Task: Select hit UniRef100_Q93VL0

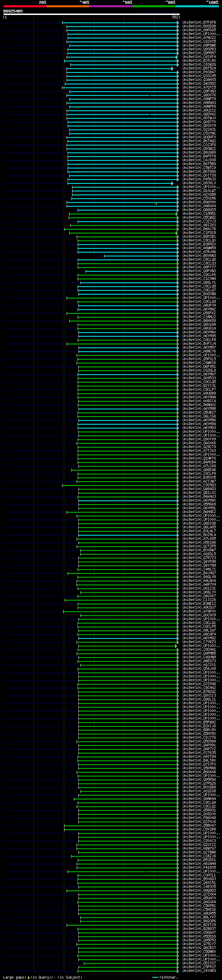Action: coord(199,183)
